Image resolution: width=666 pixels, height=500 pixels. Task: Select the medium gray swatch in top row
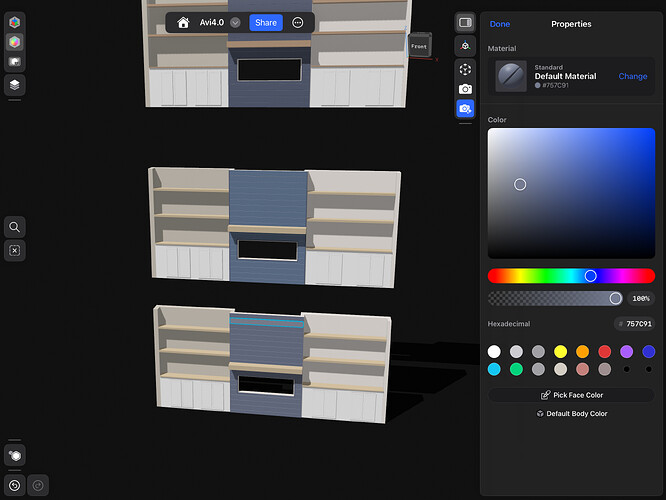point(538,351)
